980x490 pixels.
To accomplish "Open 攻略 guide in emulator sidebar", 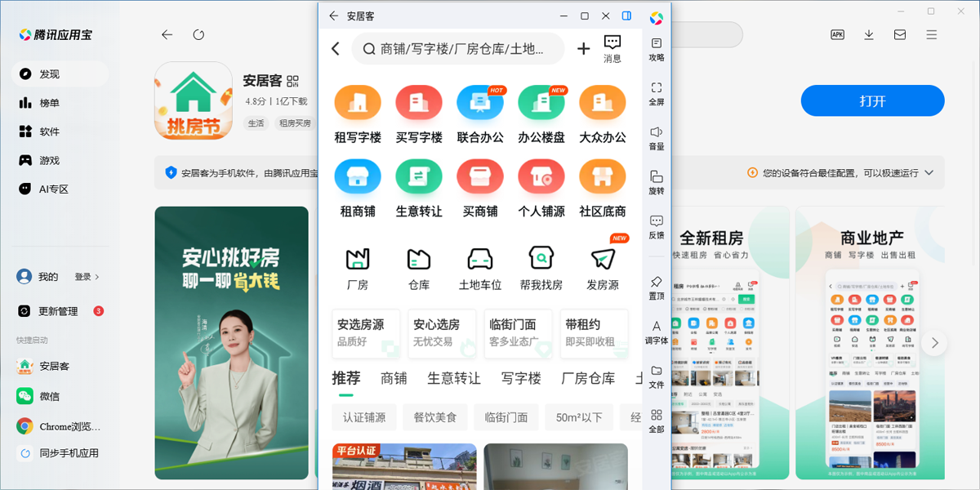I will click(x=657, y=49).
